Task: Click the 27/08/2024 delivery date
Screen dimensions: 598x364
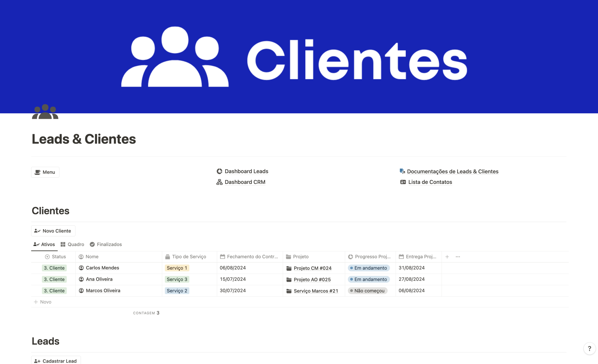Action: pos(412,279)
